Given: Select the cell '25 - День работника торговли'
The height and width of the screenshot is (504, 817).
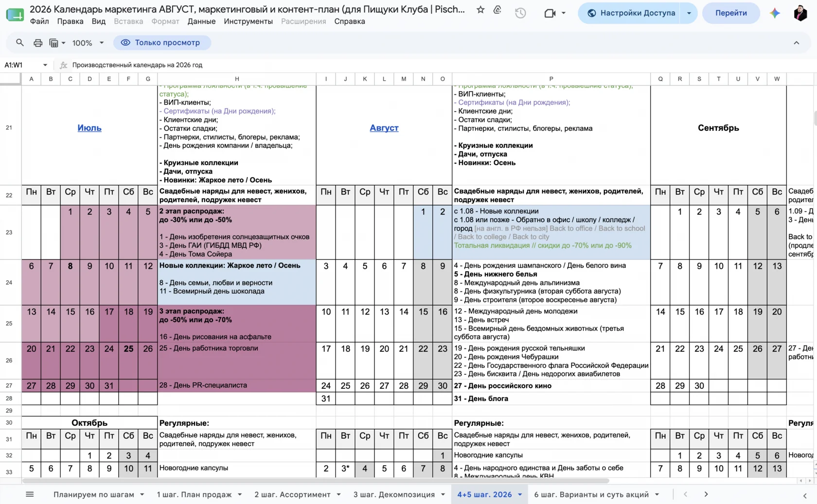Looking at the screenshot, I should pyautogui.click(x=237, y=361).
